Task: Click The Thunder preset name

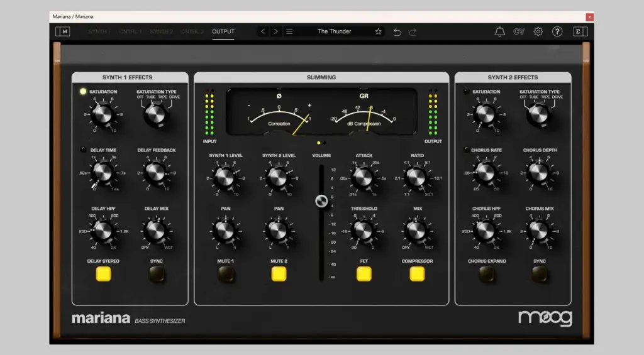Action: 335,31
